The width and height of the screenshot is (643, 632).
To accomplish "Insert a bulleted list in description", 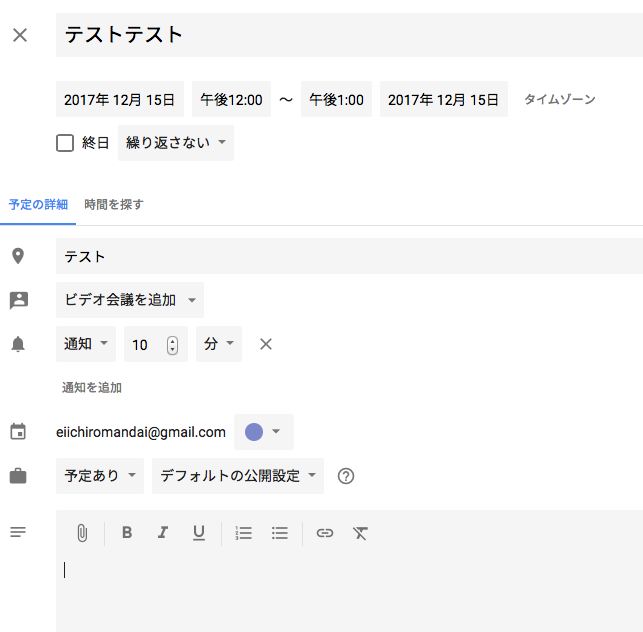I will pos(280,533).
